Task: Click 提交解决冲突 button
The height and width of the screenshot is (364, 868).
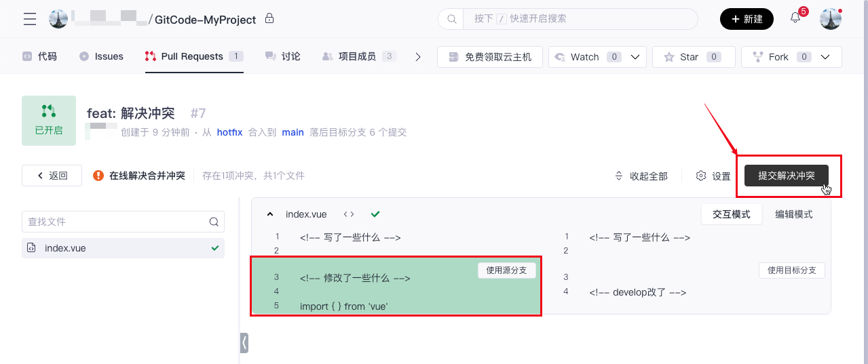Action: click(x=786, y=176)
